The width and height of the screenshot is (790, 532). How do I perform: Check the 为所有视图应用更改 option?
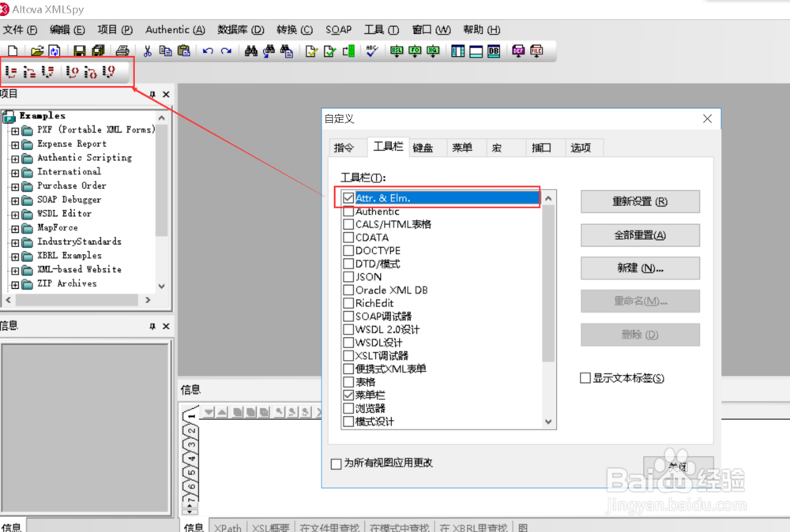pos(336,464)
